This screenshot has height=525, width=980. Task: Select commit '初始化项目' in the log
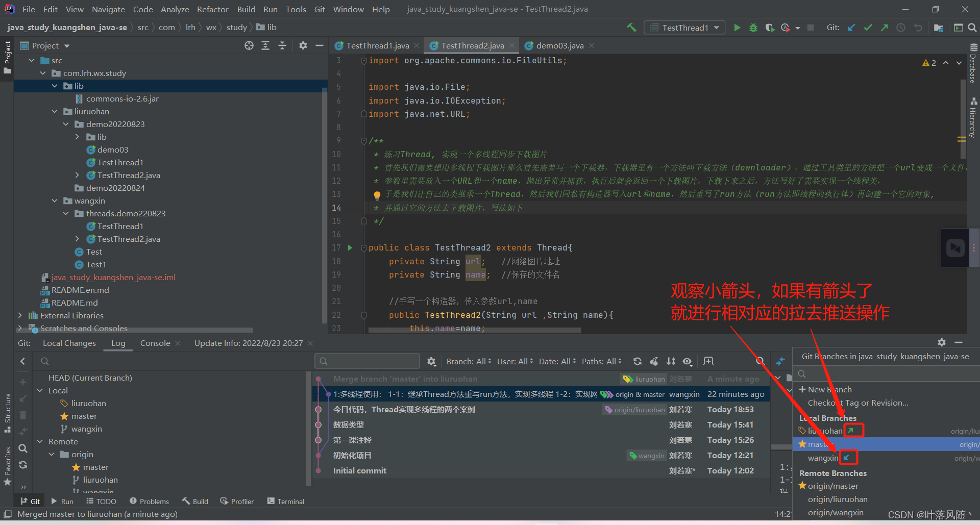[541, 455]
